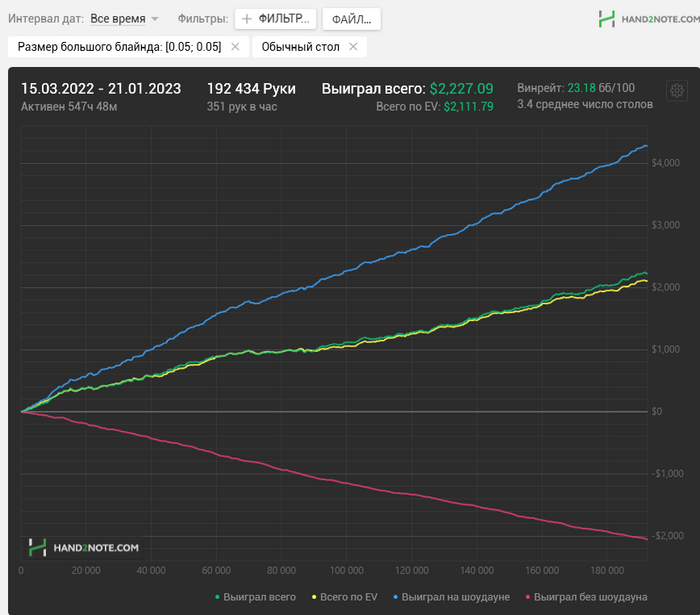
Task: Click the dropdown arrow next to 'Все время'
Action: [154, 19]
